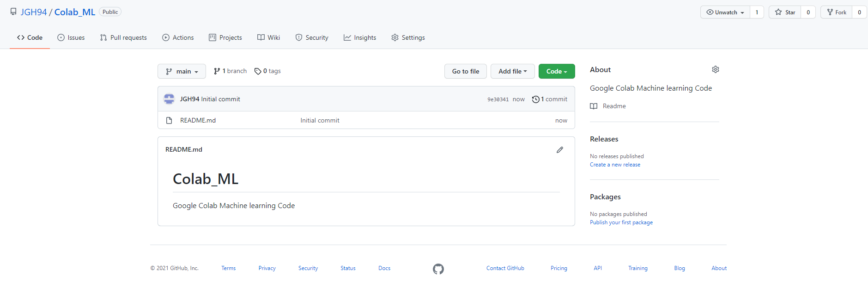Viewport: 868px width, 283px height.
Task: Click the Public visibility badge
Action: pyautogui.click(x=110, y=12)
